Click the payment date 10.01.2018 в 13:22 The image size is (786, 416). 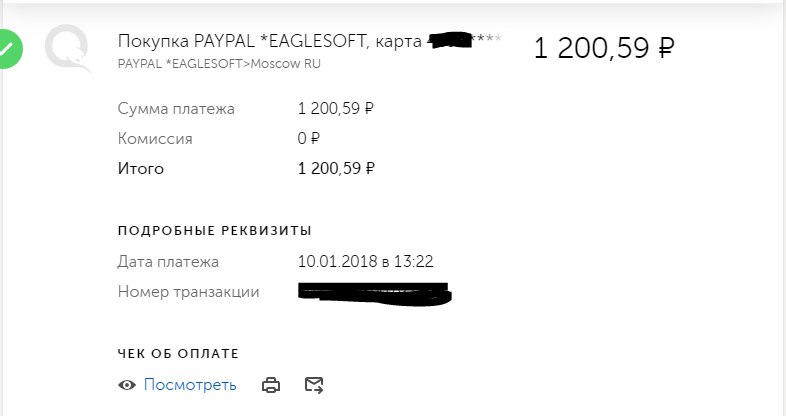pos(365,261)
